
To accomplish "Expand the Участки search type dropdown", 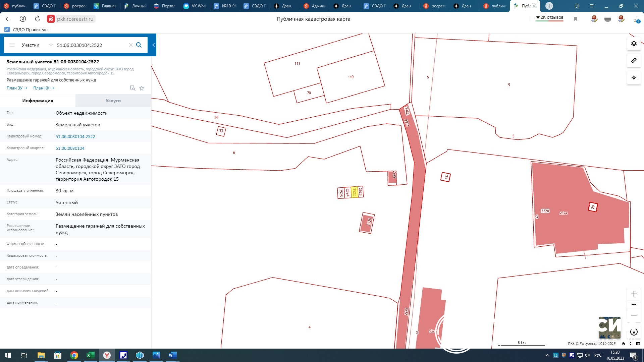I will coord(51,45).
